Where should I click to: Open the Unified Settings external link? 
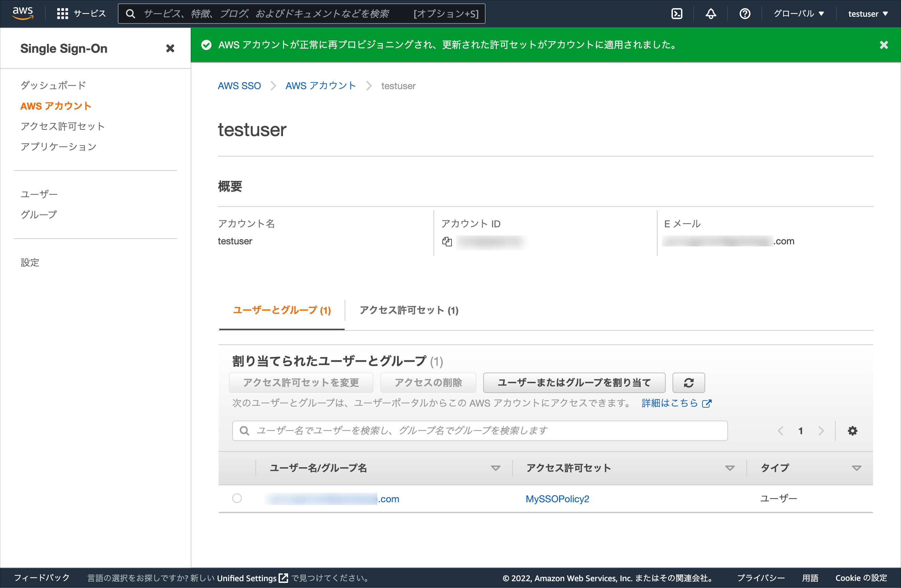tap(252, 578)
